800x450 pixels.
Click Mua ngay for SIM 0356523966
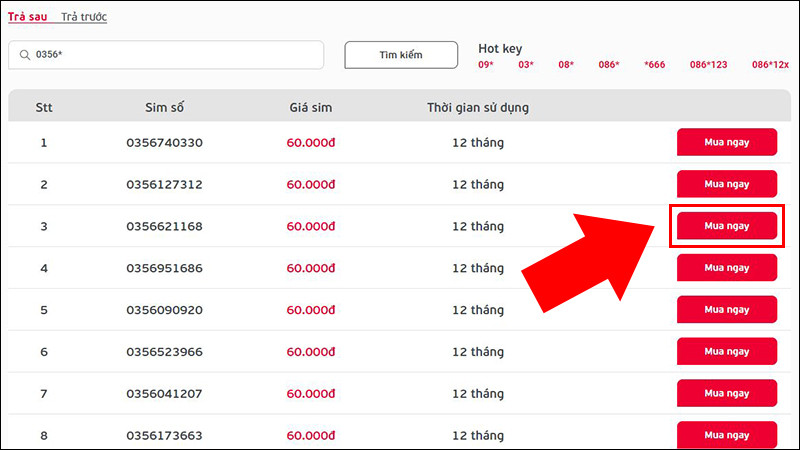tap(727, 352)
